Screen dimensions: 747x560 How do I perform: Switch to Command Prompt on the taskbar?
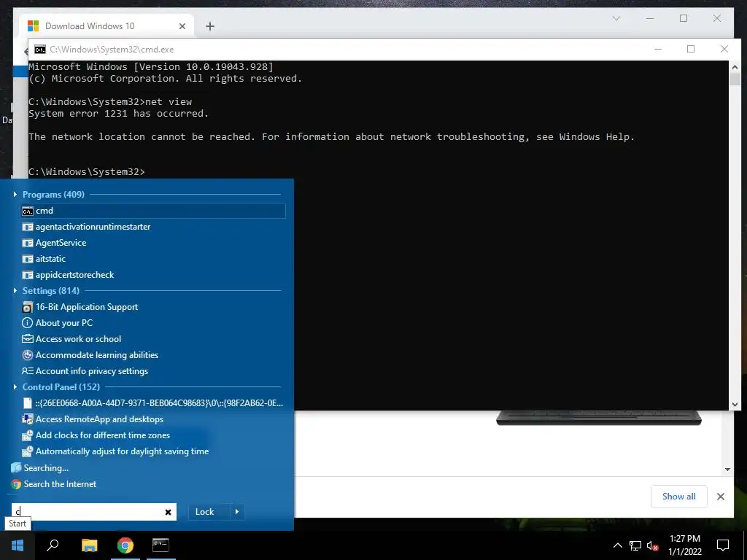(x=160, y=545)
